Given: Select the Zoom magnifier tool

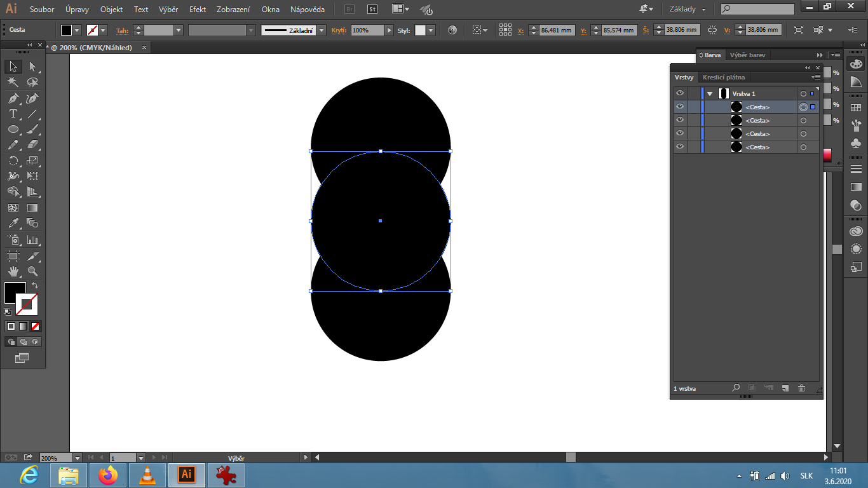Looking at the screenshot, I should 32,271.
